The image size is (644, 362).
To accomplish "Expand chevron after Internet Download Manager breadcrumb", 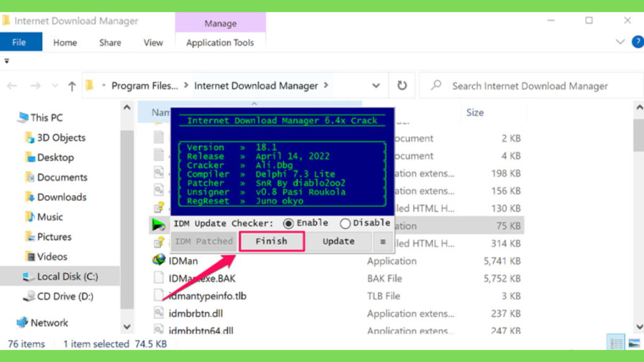I will pos(326,85).
